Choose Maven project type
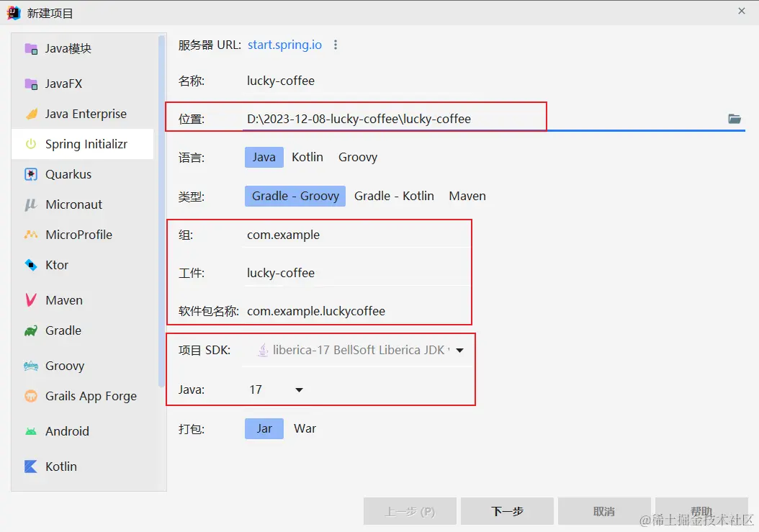The width and height of the screenshot is (759, 532). click(x=467, y=196)
